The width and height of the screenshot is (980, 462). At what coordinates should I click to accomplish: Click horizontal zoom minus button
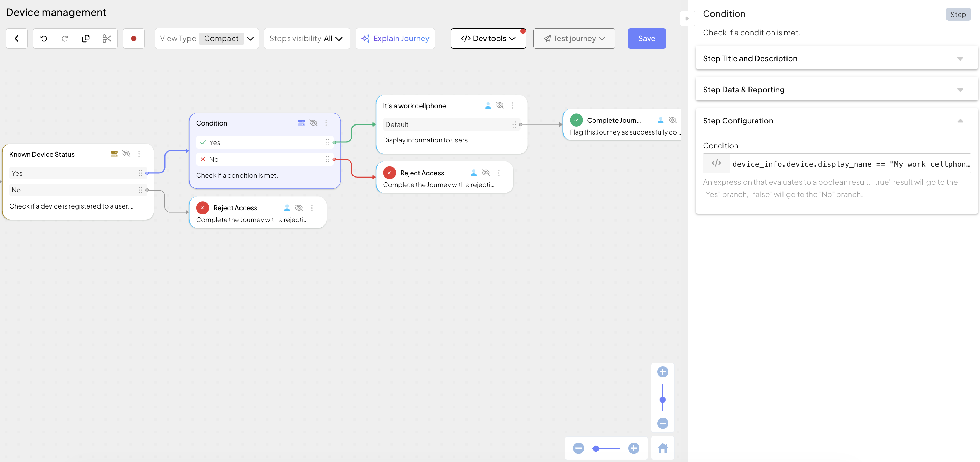[x=578, y=448]
